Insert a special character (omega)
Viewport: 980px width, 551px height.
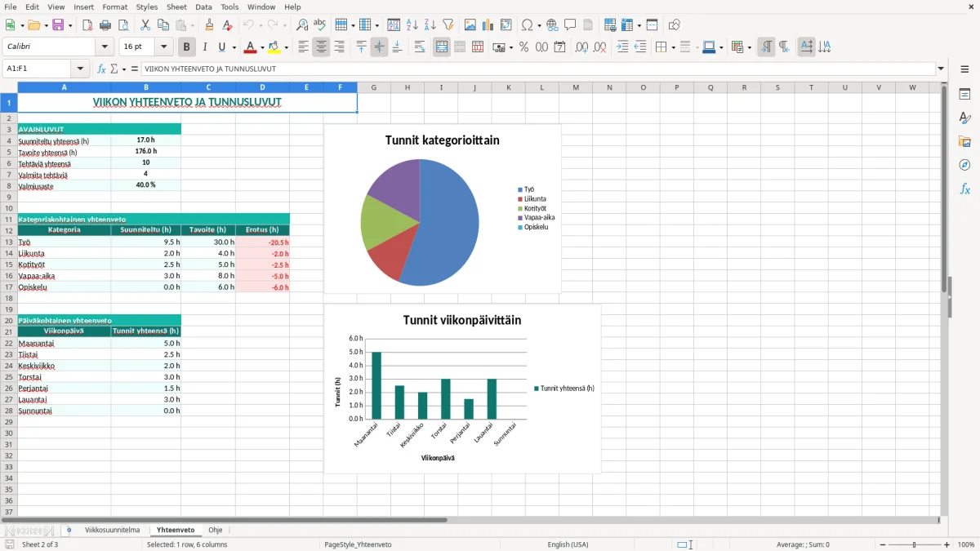coord(527,25)
